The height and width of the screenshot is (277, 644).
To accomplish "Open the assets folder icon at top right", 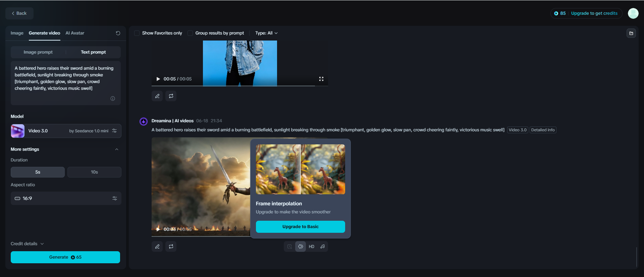I will [631, 33].
